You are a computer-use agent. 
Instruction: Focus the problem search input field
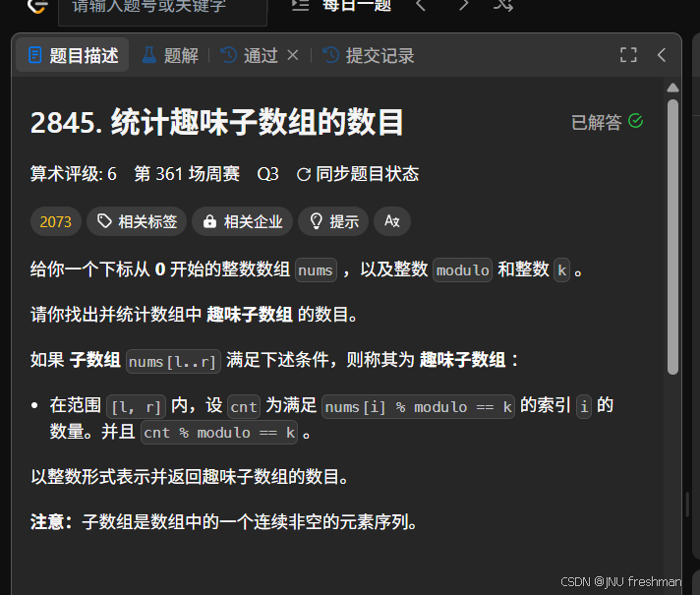coord(163,10)
